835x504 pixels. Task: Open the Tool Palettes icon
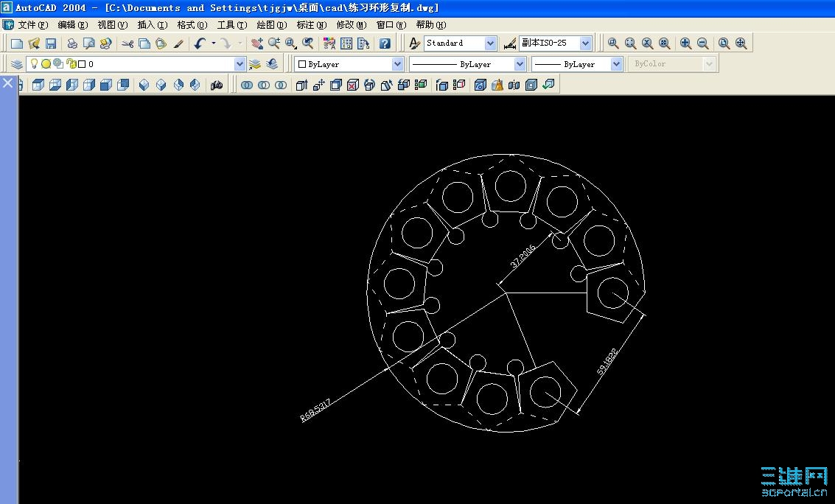point(364,43)
